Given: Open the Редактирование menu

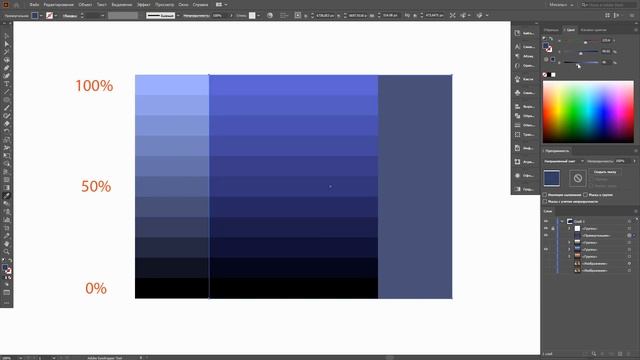Looking at the screenshot, I should click(58, 4).
